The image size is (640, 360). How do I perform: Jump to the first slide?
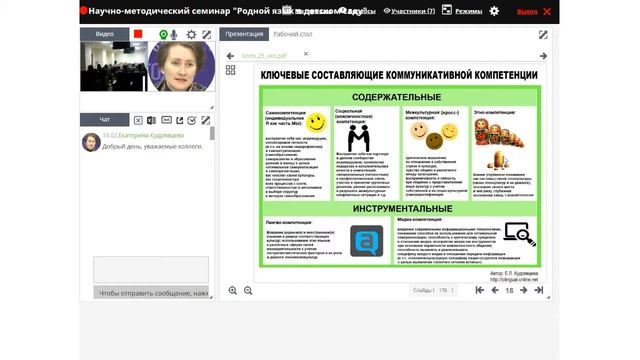point(480,290)
